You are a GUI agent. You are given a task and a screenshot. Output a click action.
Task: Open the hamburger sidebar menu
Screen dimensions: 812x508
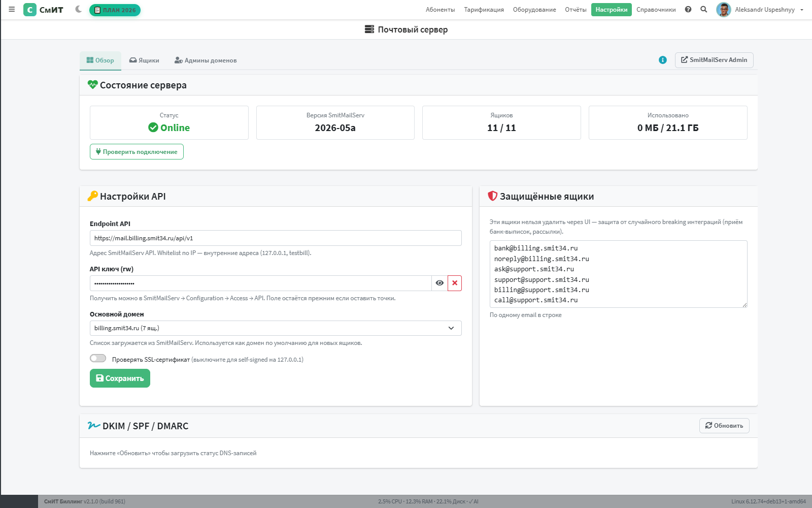point(12,9)
